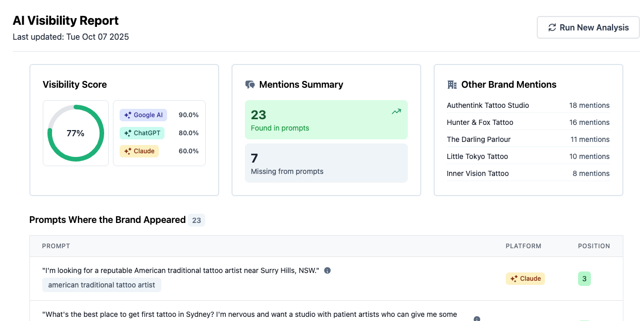Click the Hunter & Fox Tattoo brand row
The height and width of the screenshot is (321, 644).
[x=528, y=122]
